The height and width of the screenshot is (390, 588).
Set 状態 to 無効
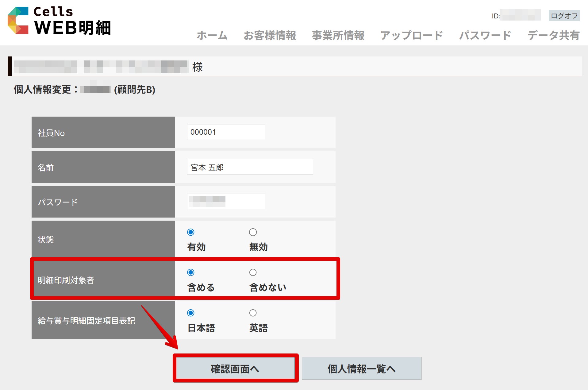tap(253, 232)
